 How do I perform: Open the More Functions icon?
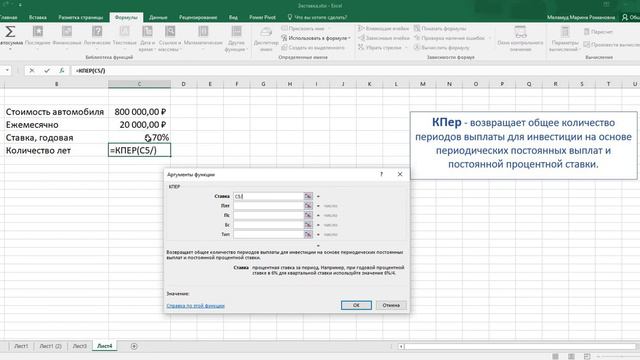click(236, 32)
